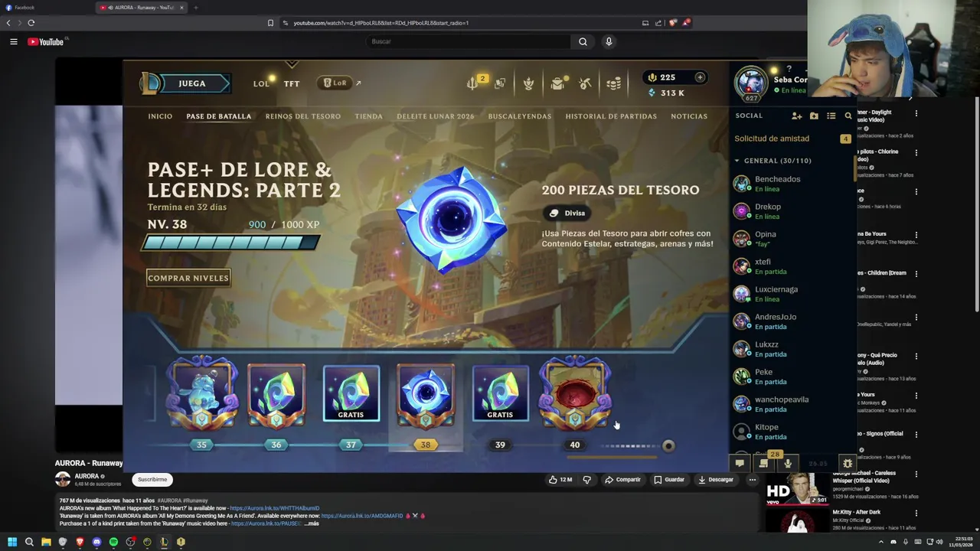The width and height of the screenshot is (980, 551).
Task: Open the DELEITE LUNAR 2026 tab
Action: tap(436, 116)
